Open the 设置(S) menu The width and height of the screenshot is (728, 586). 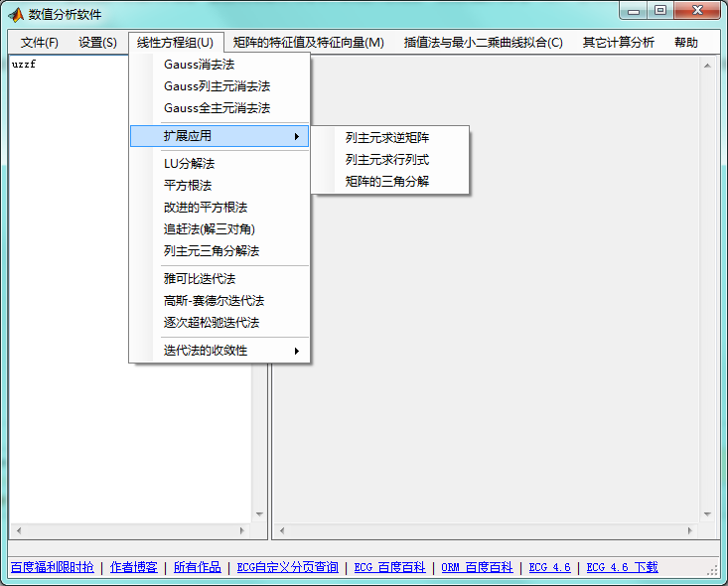(x=97, y=43)
